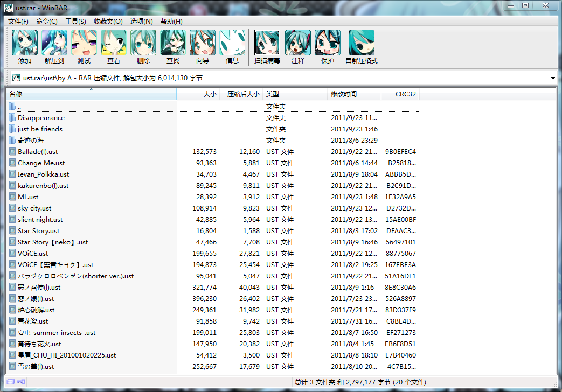The image size is (562, 392).
Task: Select the parent folder ".." row
Action: pyautogui.click(x=213, y=107)
